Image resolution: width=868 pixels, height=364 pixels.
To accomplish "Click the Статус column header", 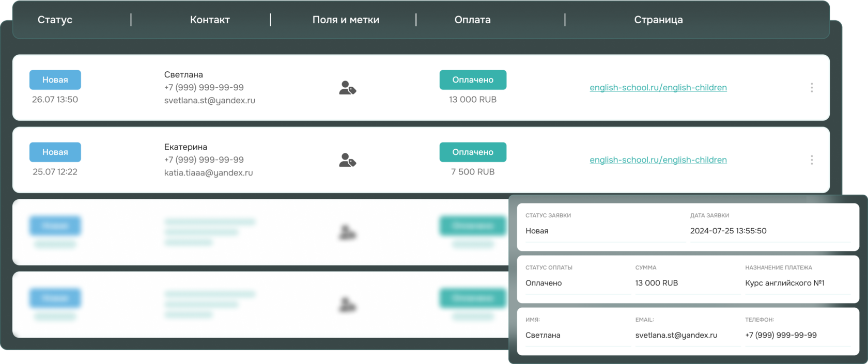I will [55, 20].
